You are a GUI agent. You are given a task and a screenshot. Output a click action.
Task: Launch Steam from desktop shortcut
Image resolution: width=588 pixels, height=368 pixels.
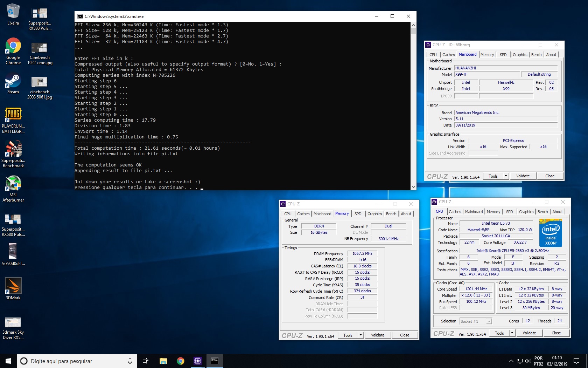(x=13, y=84)
